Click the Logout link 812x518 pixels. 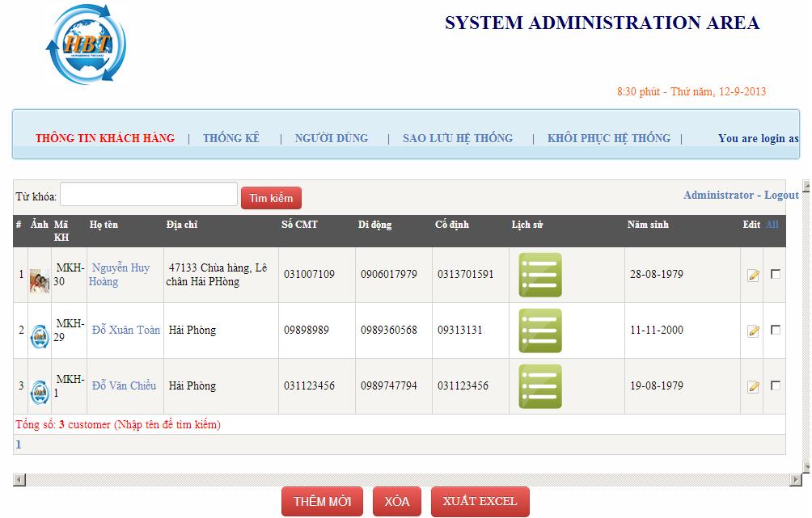[781, 195]
